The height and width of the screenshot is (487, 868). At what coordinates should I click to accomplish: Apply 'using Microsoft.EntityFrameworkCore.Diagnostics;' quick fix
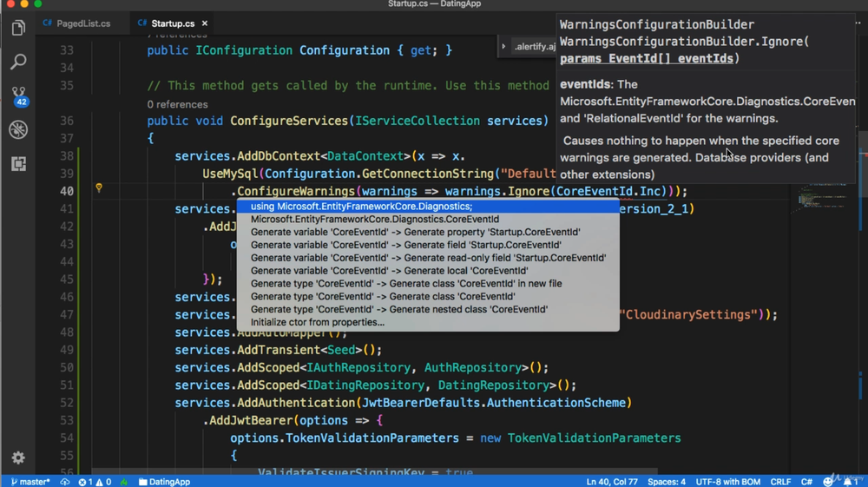click(x=427, y=207)
